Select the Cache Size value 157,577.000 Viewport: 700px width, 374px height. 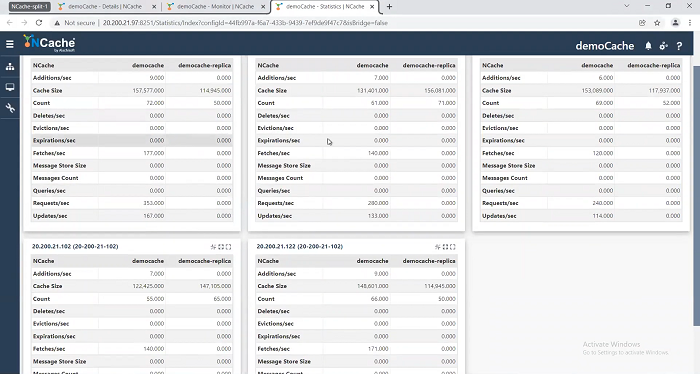pos(148,91)
